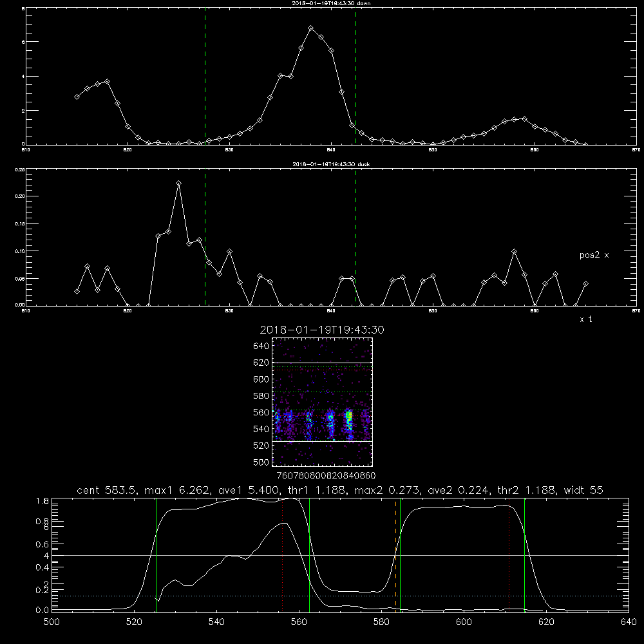
Task: Click the "640" label on bottom plot x-axis
Action: click(x=629, y=622)
